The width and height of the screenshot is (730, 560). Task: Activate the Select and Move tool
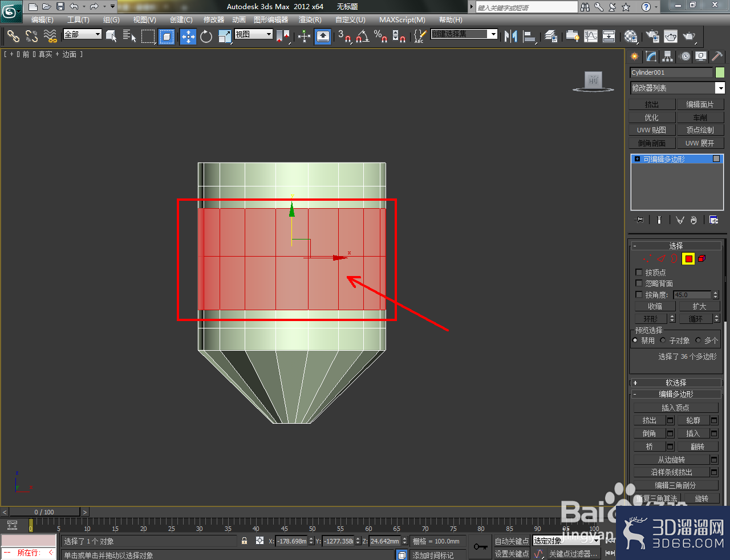[x=188, y=36]
